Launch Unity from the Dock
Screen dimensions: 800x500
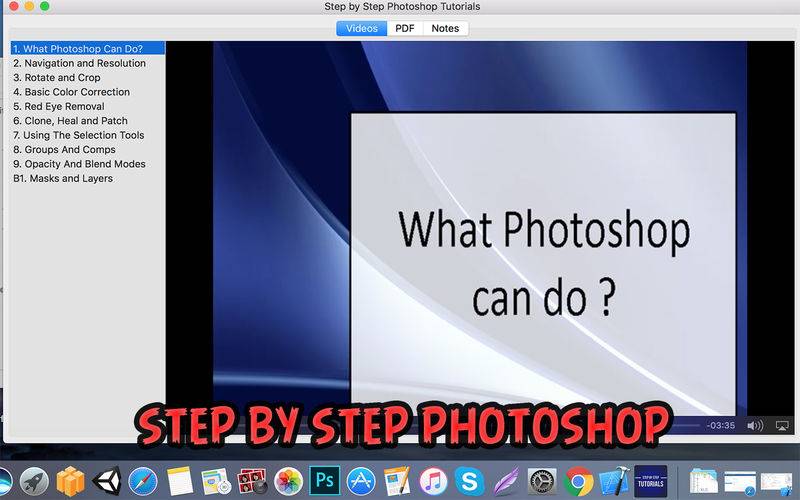point(107,481)
